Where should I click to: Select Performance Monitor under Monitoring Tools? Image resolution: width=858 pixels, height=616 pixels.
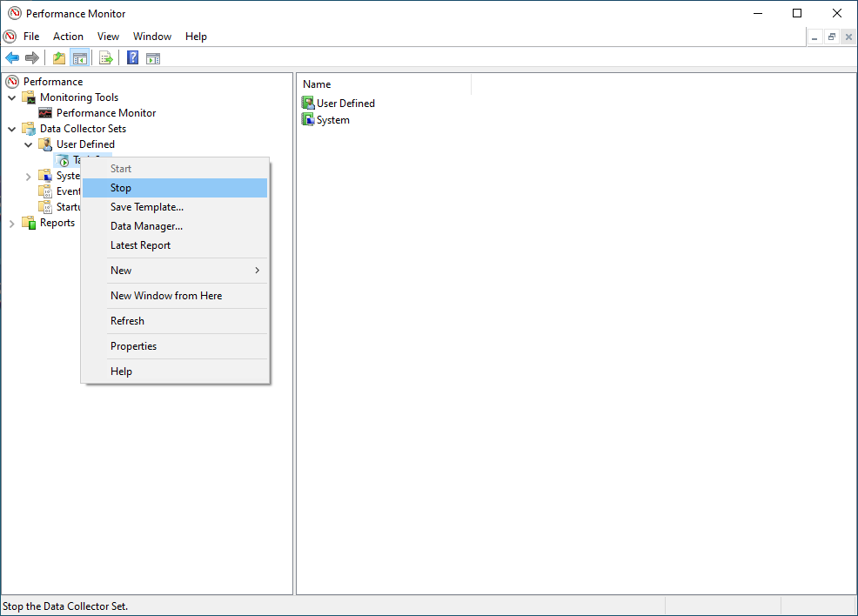(x=104, y=112)
